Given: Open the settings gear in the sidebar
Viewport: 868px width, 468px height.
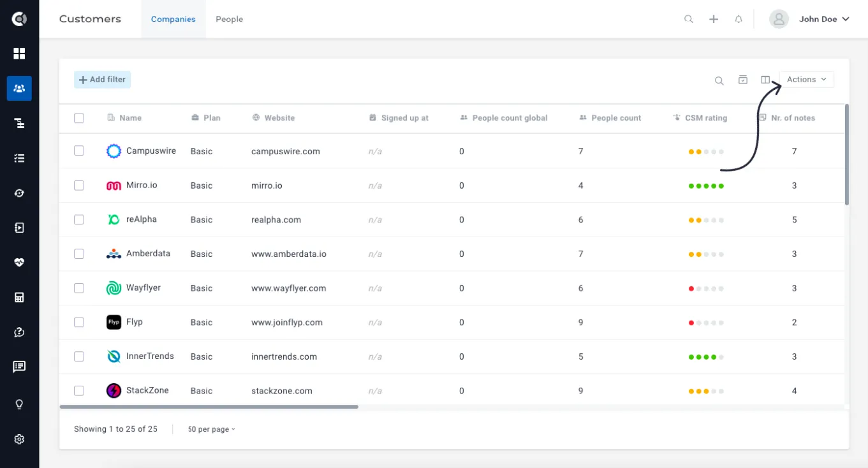Looking at the screenshot, I should [x=19, y=439].
